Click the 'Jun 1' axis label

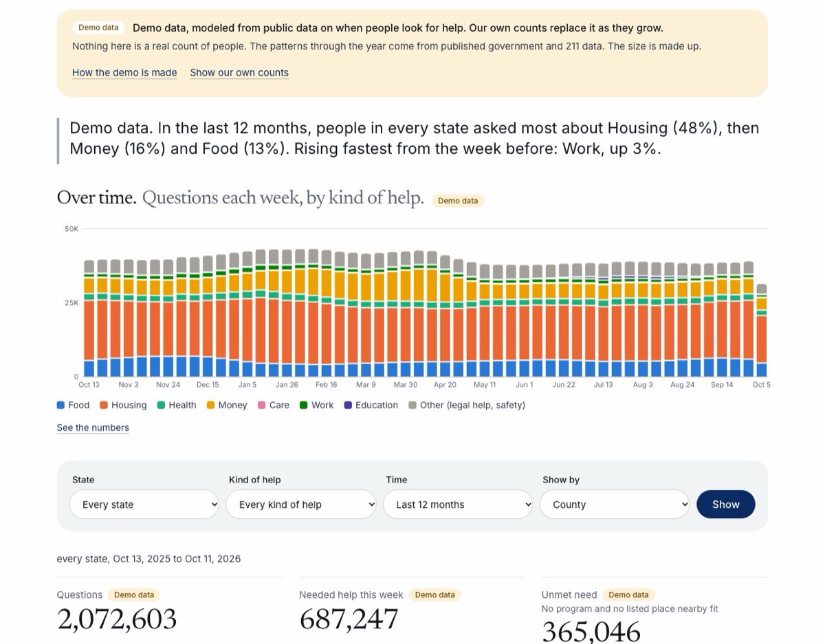tap(525, 385)
